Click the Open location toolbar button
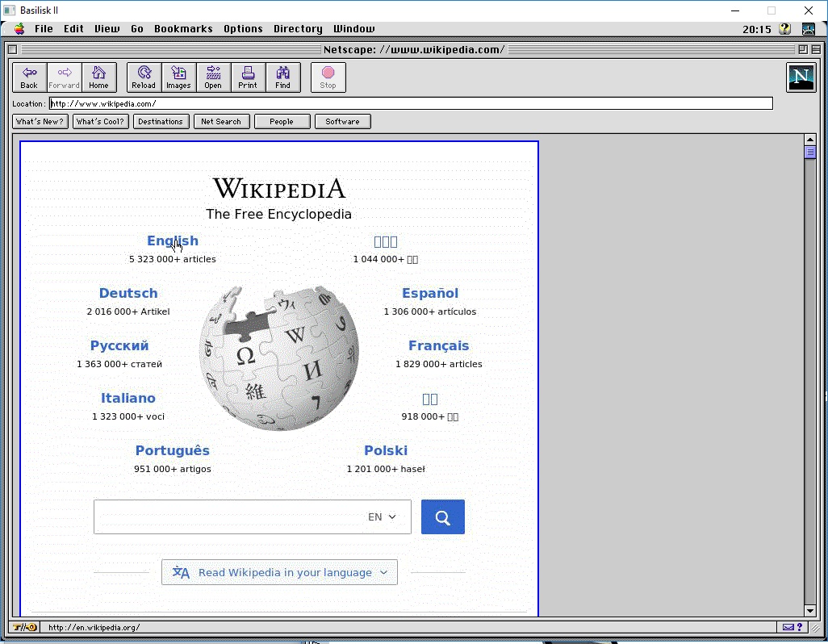The width and height of the screenshot is (828, 644). [213, 77]
